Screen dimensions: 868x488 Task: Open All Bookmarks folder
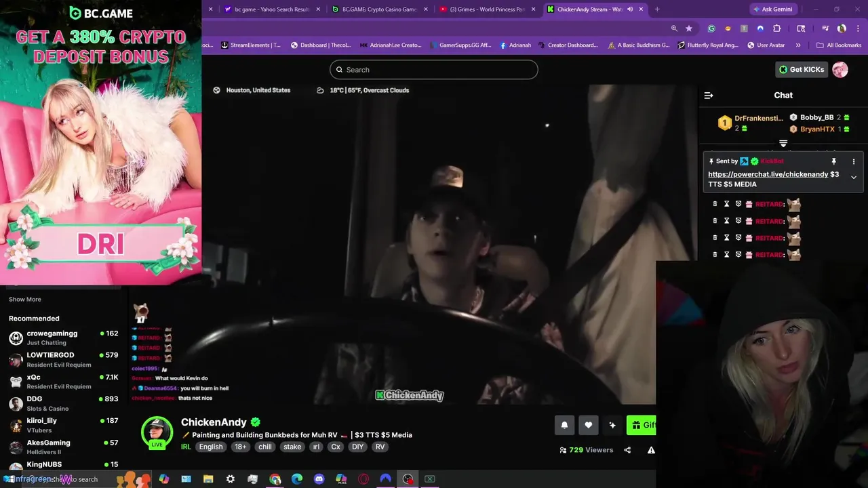coord(839,45)
